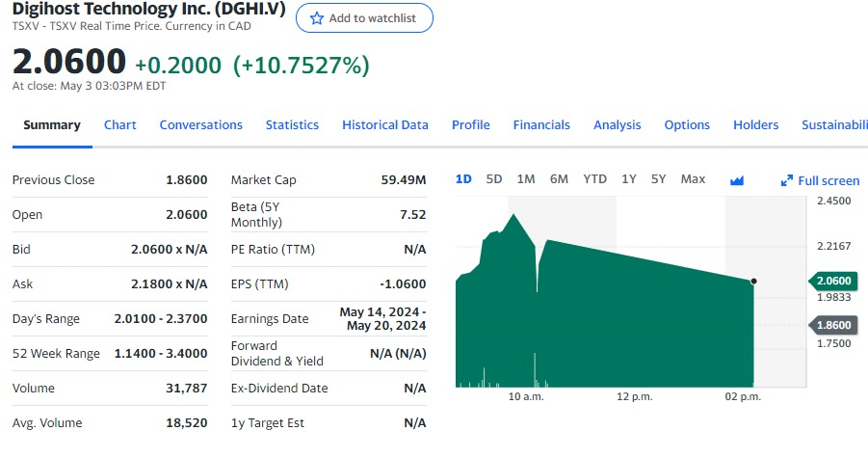Change chart range to 1Y
This screenshot has height=458, width=868.
coord(629,179)
